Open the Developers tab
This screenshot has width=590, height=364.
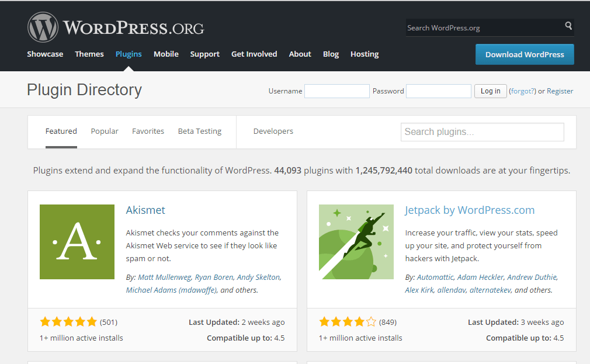pos(273,131)
